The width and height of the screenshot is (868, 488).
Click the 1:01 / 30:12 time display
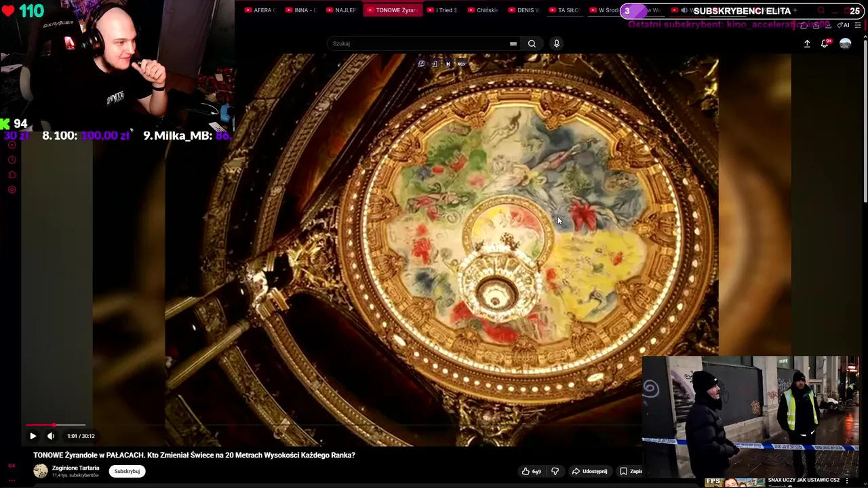click(x=81, y=436)
